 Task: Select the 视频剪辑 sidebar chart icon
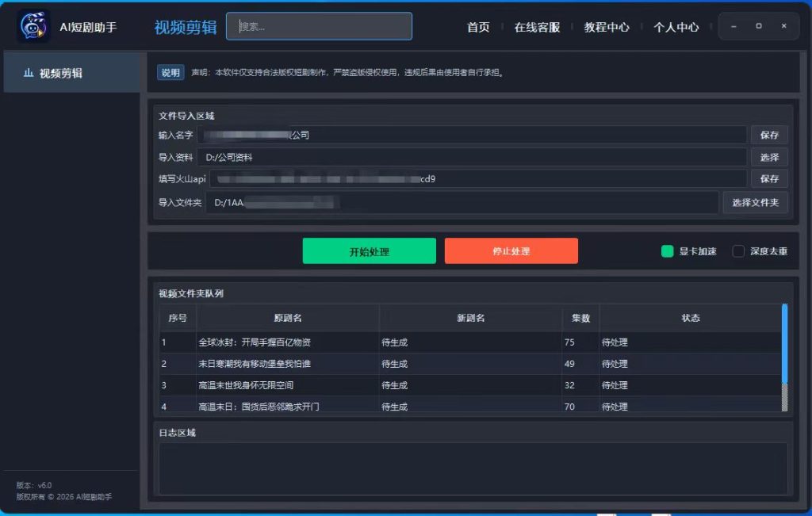(29, 73)
